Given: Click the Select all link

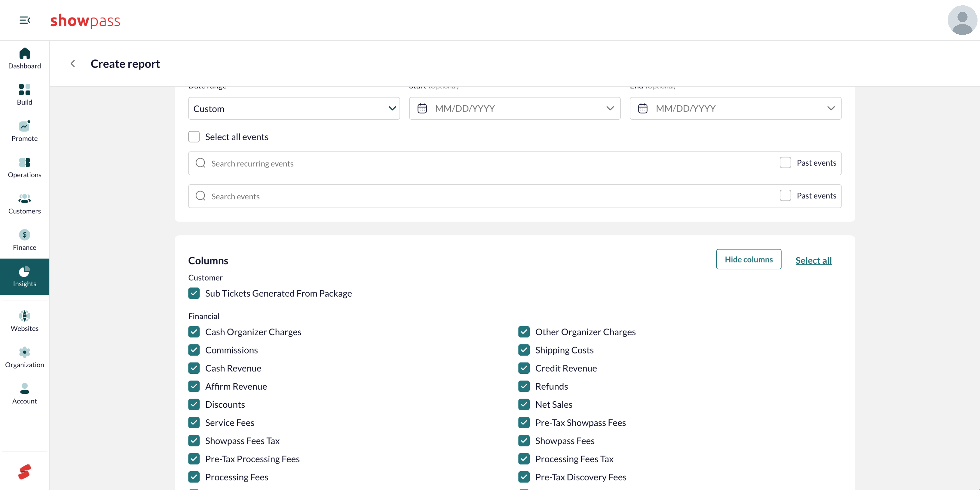Looking at the screenshot, I should pos(813,260).
